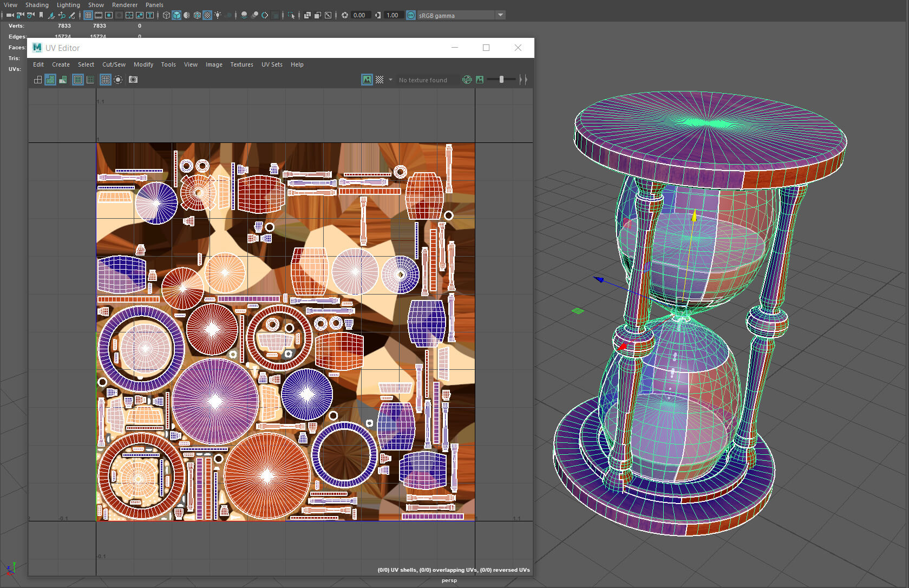Click the 'No texture found' text

pos(423,80)
